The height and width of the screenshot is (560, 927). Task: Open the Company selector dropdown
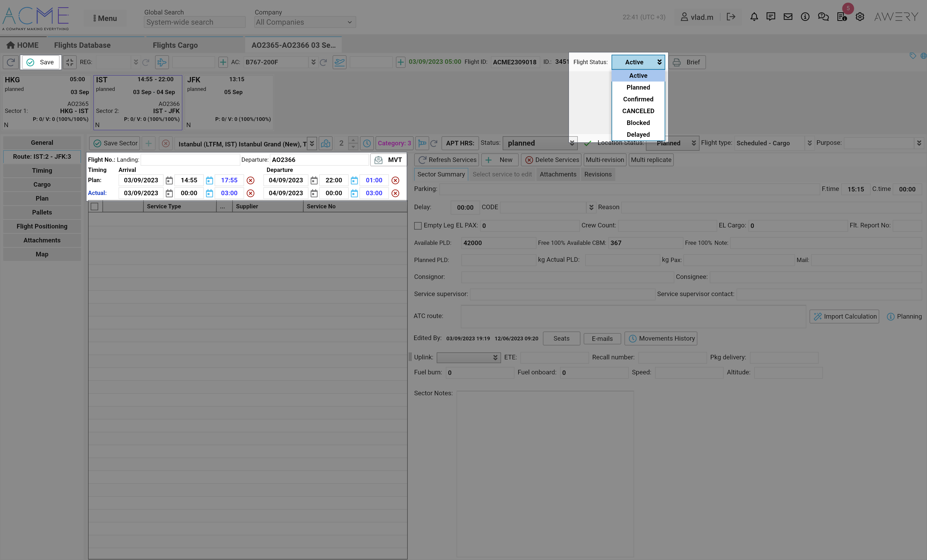tap(305, 22)
